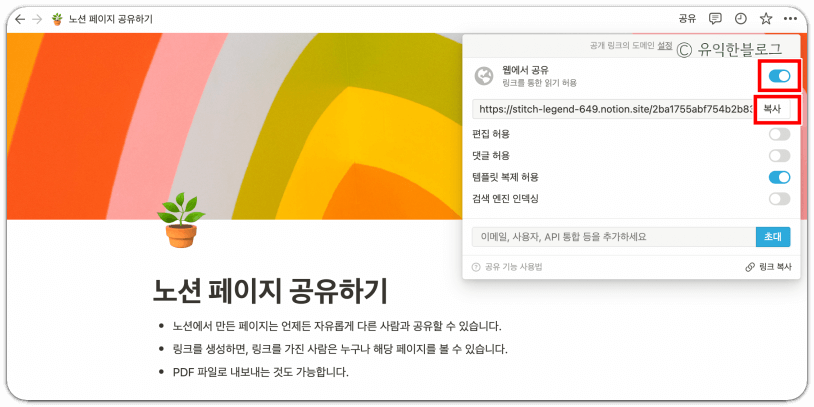
Task: Enable the 검색 엔진 인덱싱 toggle
Action: click(x=779, y=199)
